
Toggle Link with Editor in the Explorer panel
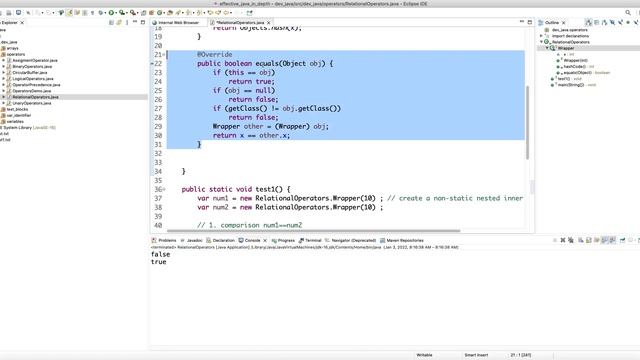tap(119, 22)
